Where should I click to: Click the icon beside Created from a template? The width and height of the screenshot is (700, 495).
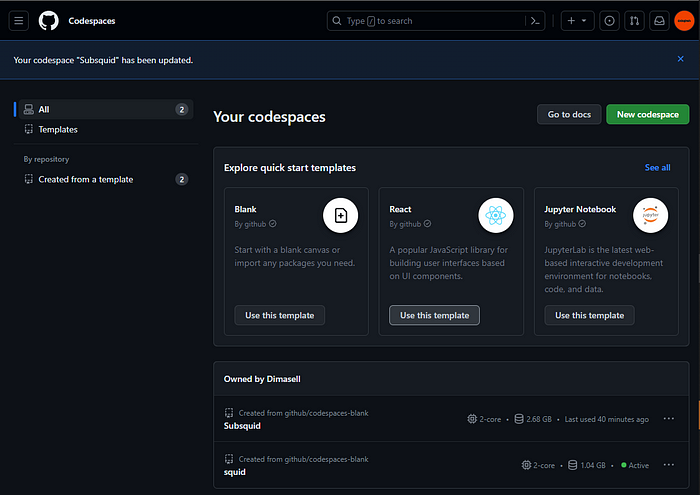click(29, 179)
